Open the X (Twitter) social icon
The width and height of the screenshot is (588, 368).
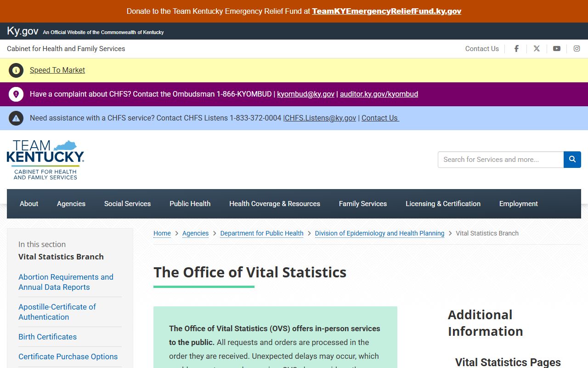[537, 49]
